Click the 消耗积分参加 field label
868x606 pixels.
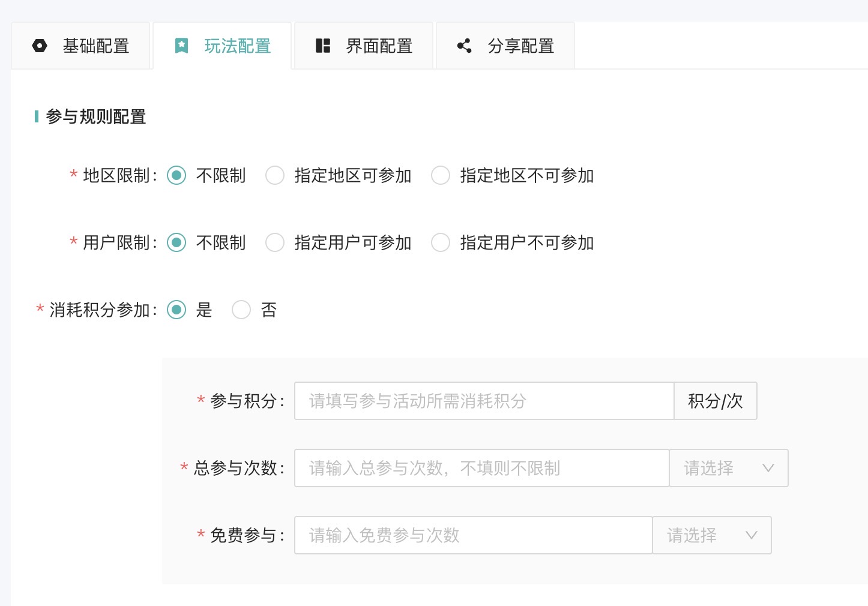pyautogui.click(x=100, y=310)
